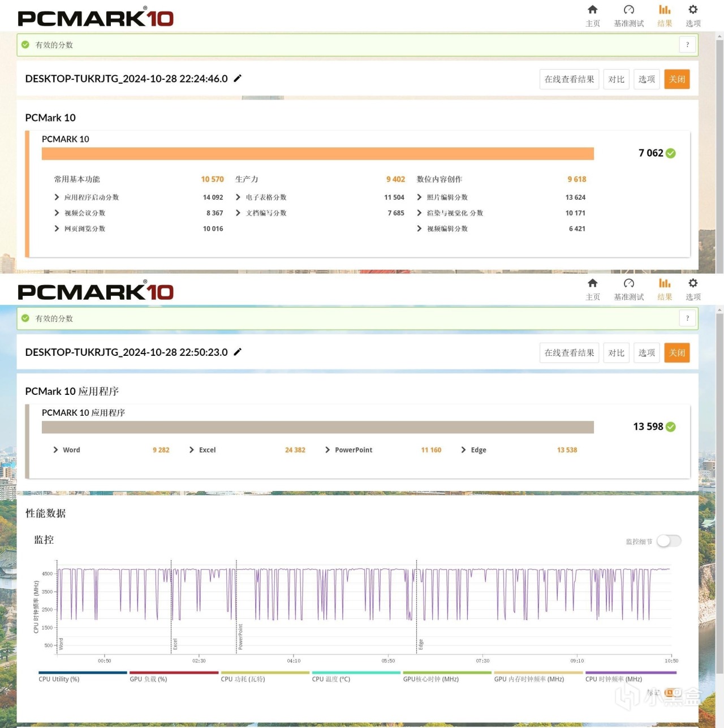Click 有效的分数 check icon in 22:50:23 window

pos(25,318)
